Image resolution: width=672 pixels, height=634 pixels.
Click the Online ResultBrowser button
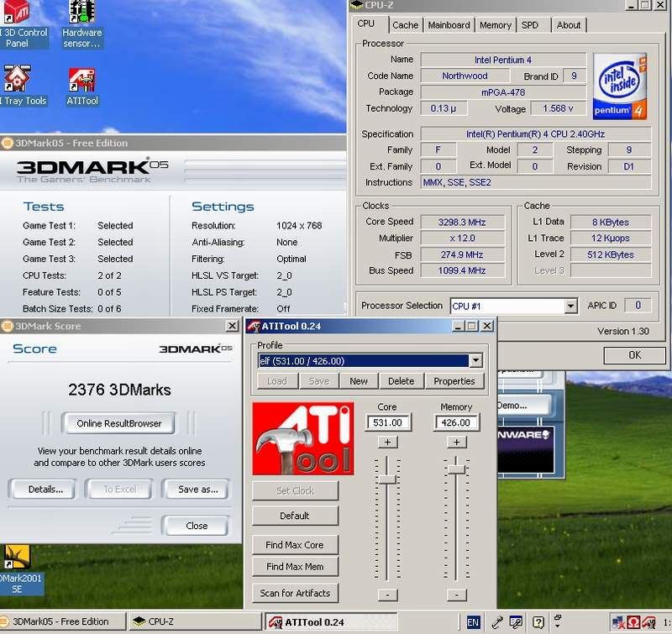[120, 423]
